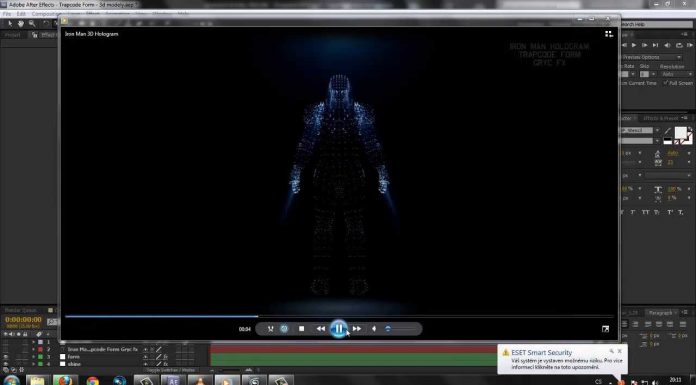Open the Resolution Auto dropdown
The width and height of the screenshot is (696, 385).
[x=676, y=74]
